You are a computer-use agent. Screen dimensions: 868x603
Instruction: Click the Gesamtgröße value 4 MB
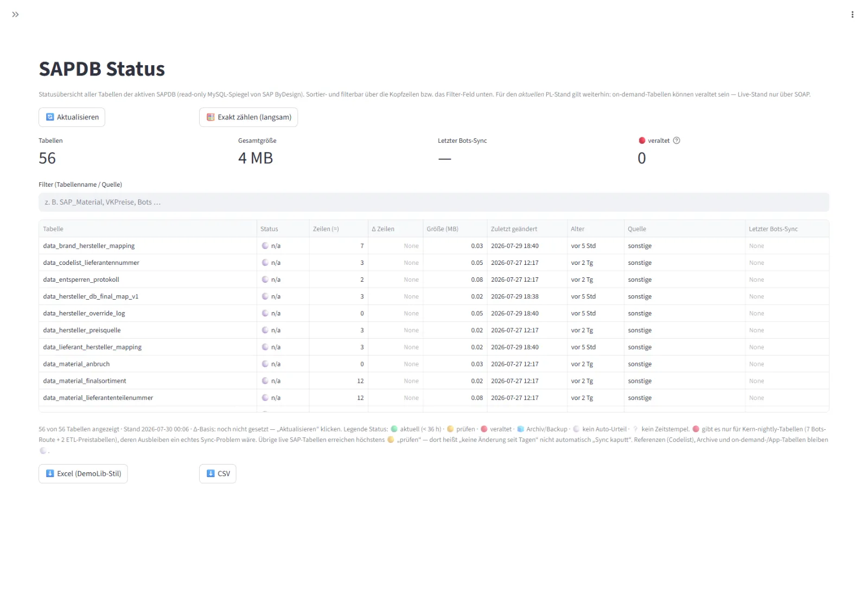click(x=256, y=158)
